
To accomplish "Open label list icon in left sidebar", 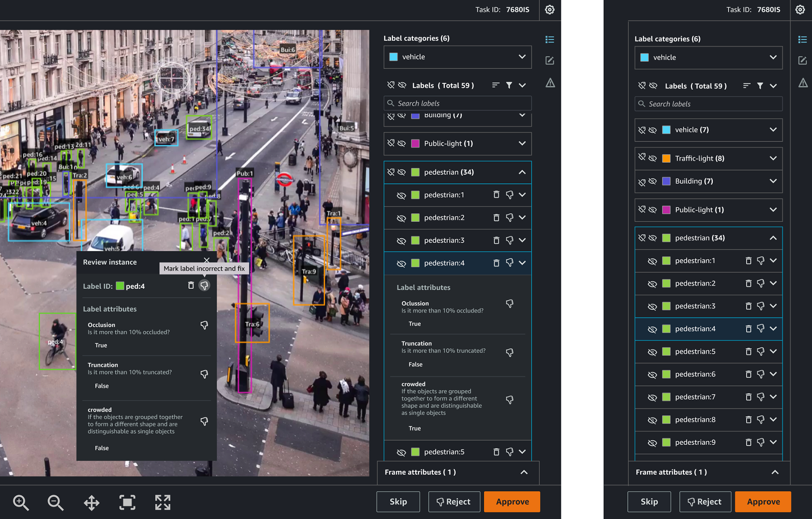I will [549, 39].
